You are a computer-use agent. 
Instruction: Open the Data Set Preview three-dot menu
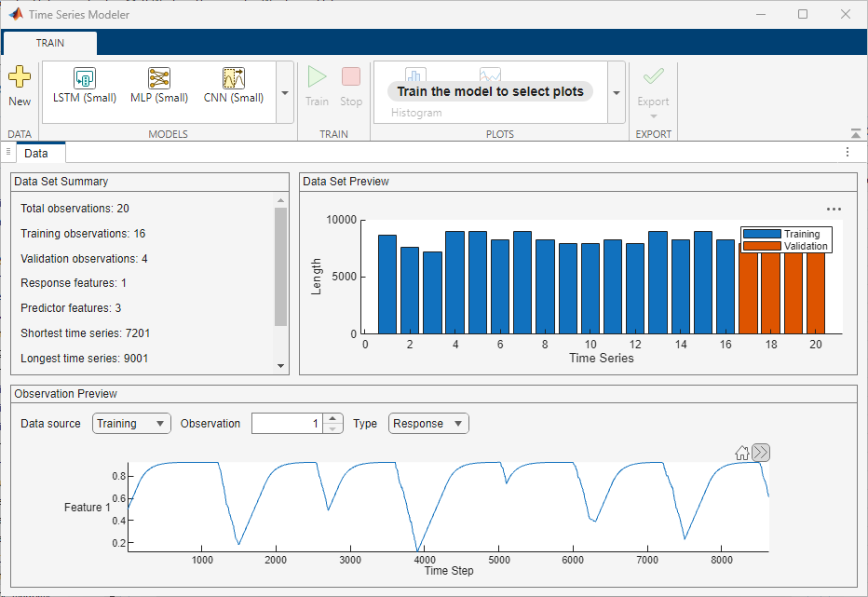click(834, 210)
